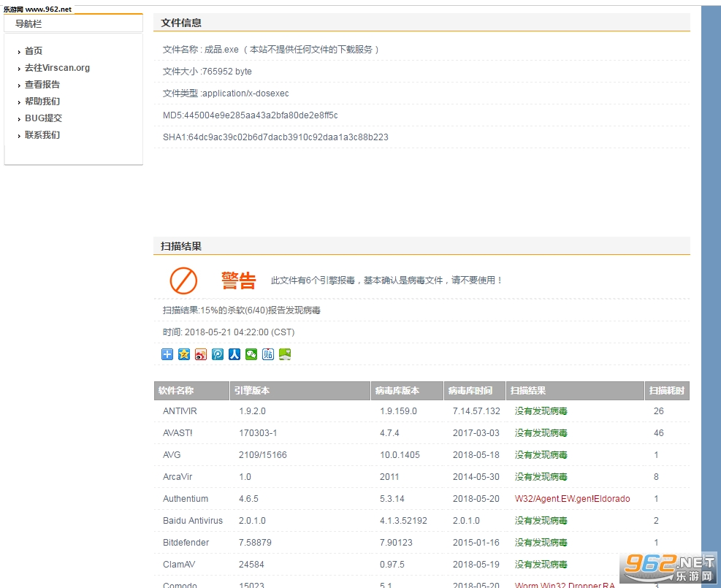Share to Baidu Tieba 贴 icon
Viewport: 721px width, 588px height.
(x=268, y=354)
